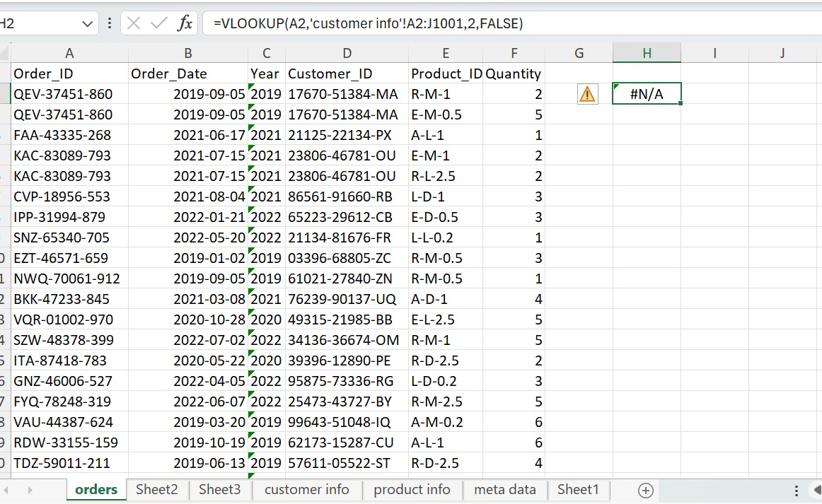Select cell SZW-48378-399
The width and height of the screenshot is (822, 504).
[69, 340]
